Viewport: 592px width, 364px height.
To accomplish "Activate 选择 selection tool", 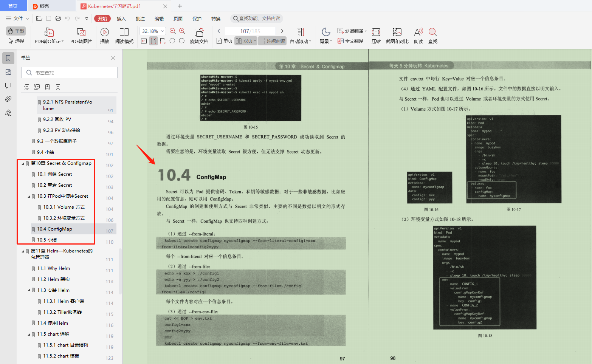I will coord(16,41).
